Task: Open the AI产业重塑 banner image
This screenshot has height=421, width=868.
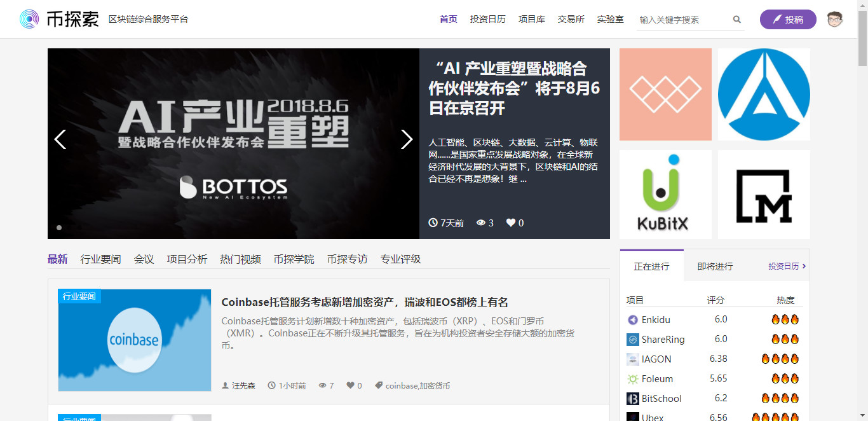Action: coord(233,144)
